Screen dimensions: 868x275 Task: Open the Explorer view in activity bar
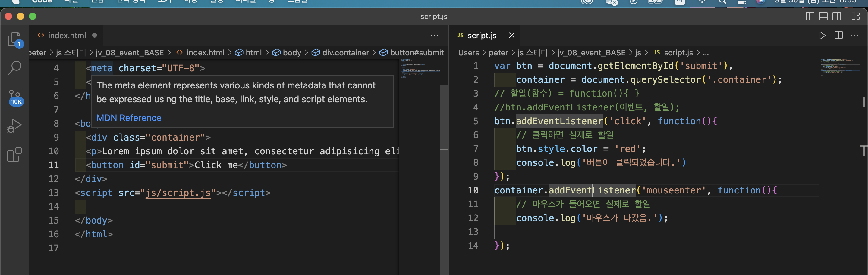14,40
